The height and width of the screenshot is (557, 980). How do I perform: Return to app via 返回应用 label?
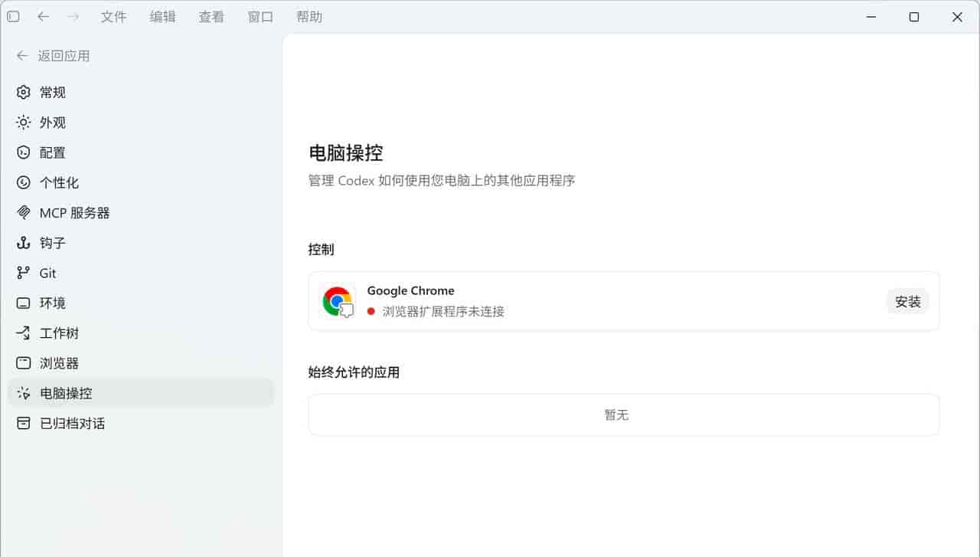point(64,56)
